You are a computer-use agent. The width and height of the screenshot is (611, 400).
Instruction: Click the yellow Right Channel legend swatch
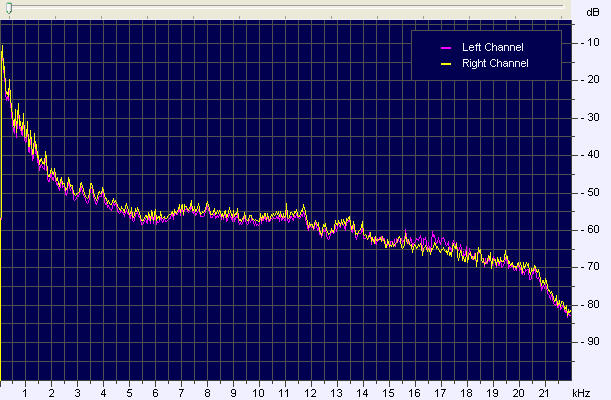446,63
